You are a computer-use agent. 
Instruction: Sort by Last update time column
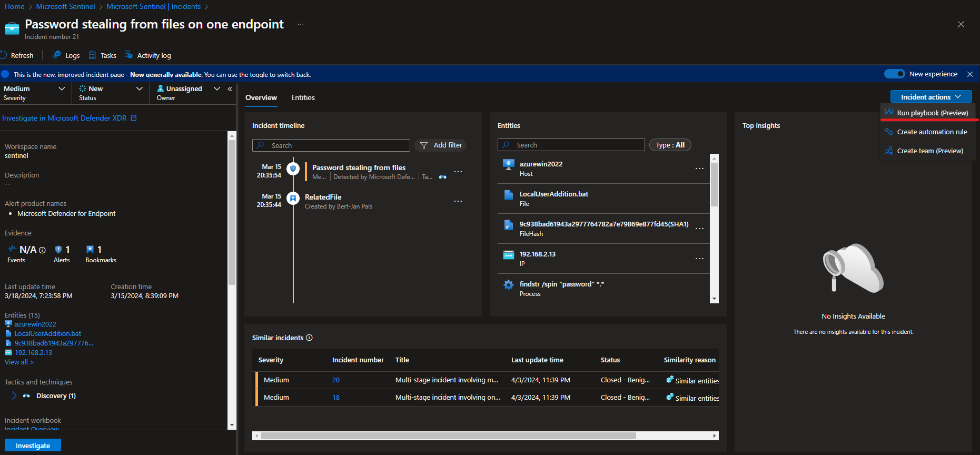537,360
